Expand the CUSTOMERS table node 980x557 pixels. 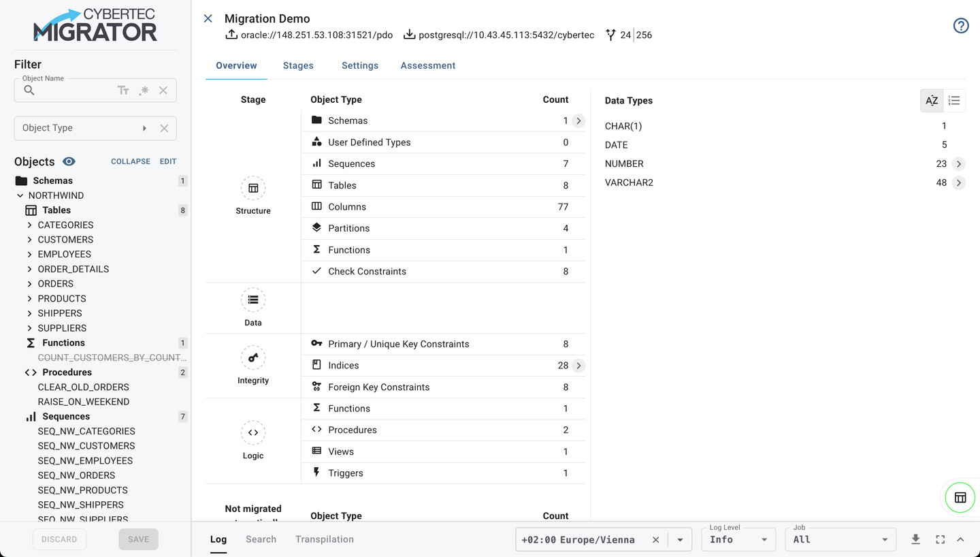point(30,240)
